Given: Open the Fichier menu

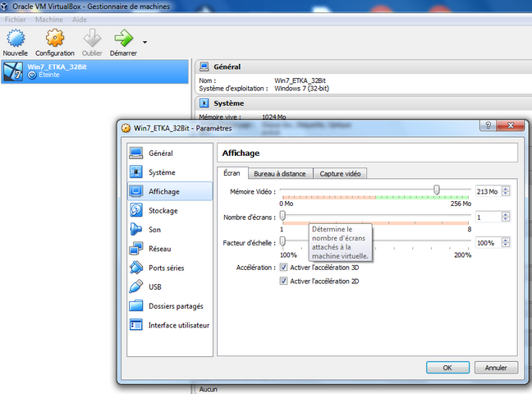Looking at the screenshot, I should pyautogui.click(x=16, y=20).
